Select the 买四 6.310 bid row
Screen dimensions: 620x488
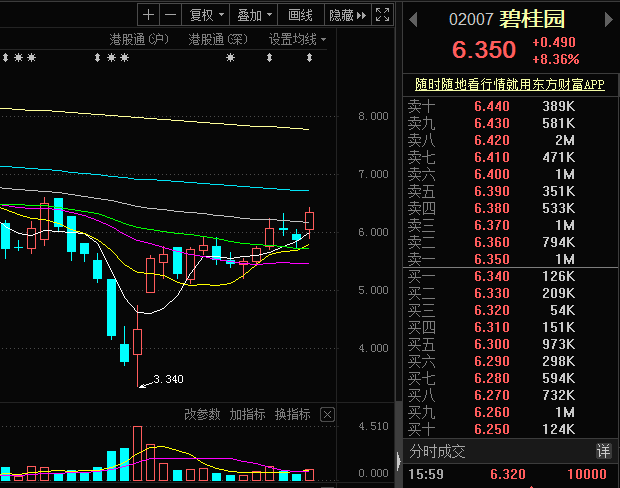[x=510, y=327]
